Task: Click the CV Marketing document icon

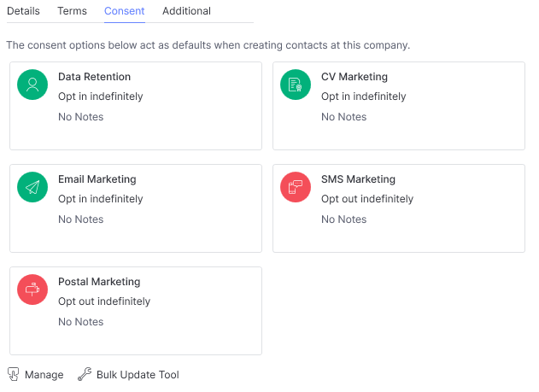Action: pyautogui.click(x=296, y=85)
